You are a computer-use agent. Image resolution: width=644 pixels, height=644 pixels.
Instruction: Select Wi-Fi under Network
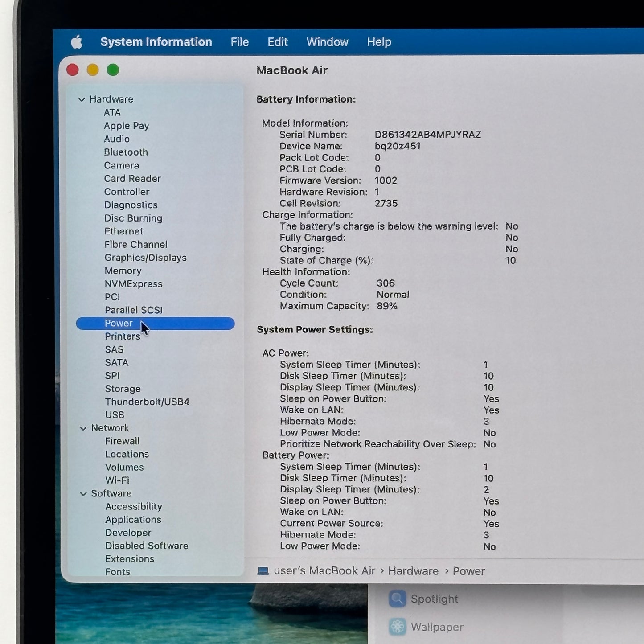point(117,480)
